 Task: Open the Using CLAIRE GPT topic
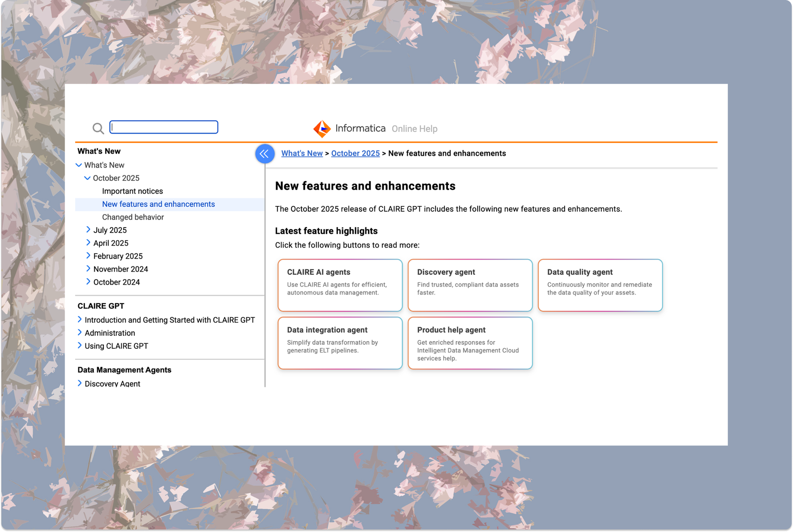pos(116,346)
